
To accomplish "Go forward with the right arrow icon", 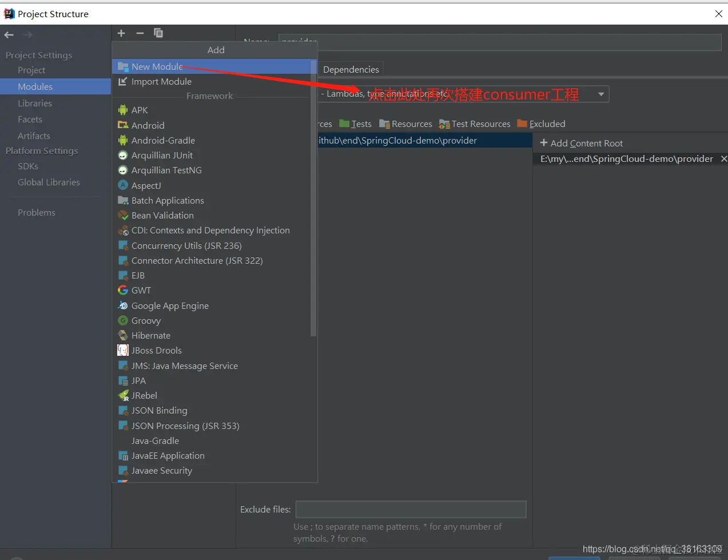I will click(x=27, y=35).
